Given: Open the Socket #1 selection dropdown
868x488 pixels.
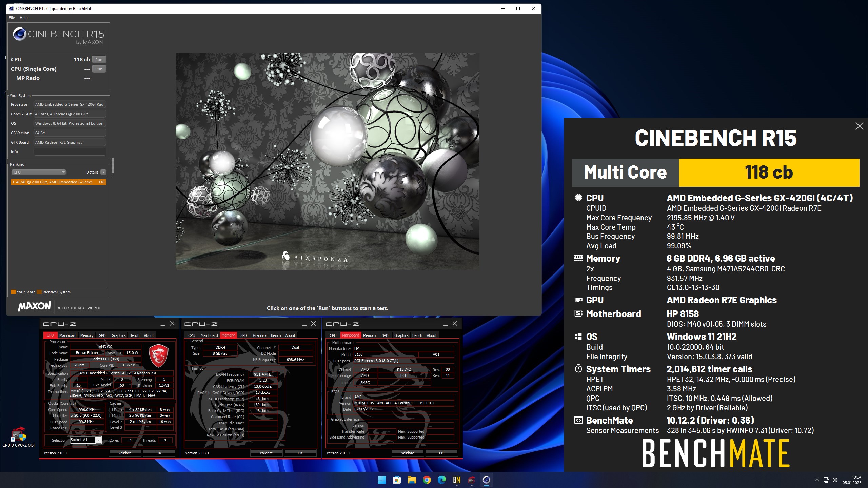Looking at the screenshot, I should [x=98, y=440].
